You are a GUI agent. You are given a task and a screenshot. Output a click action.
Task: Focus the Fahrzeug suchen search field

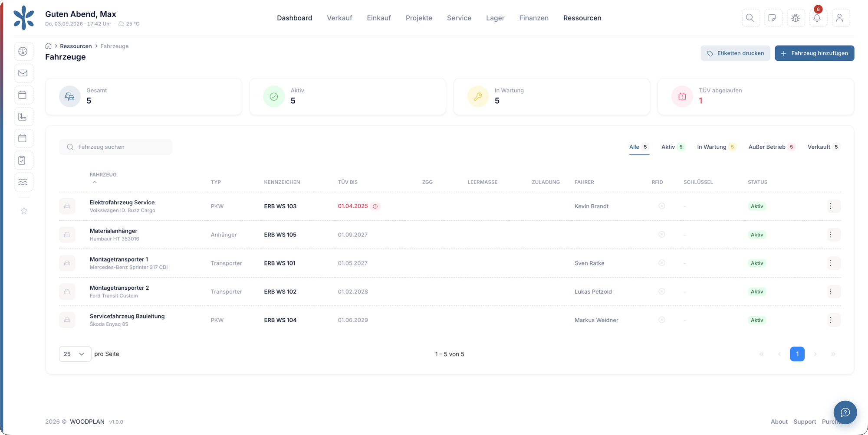point(115,147)
